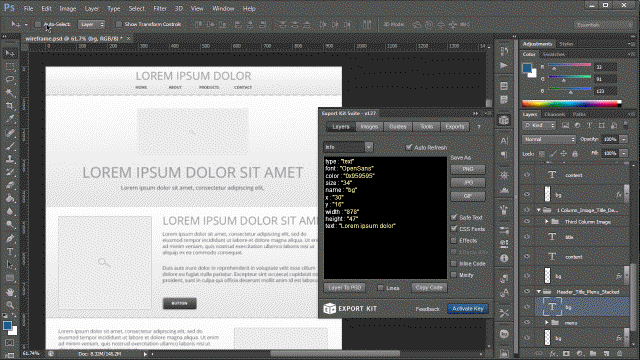
Task: Click Lock position icon in Layers panel
Action: 563,154
